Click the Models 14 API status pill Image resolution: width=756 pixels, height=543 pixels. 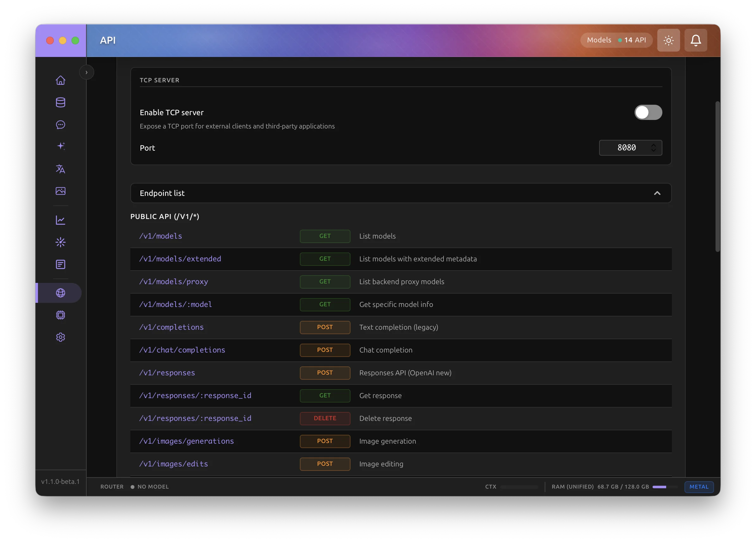[616, 40]
